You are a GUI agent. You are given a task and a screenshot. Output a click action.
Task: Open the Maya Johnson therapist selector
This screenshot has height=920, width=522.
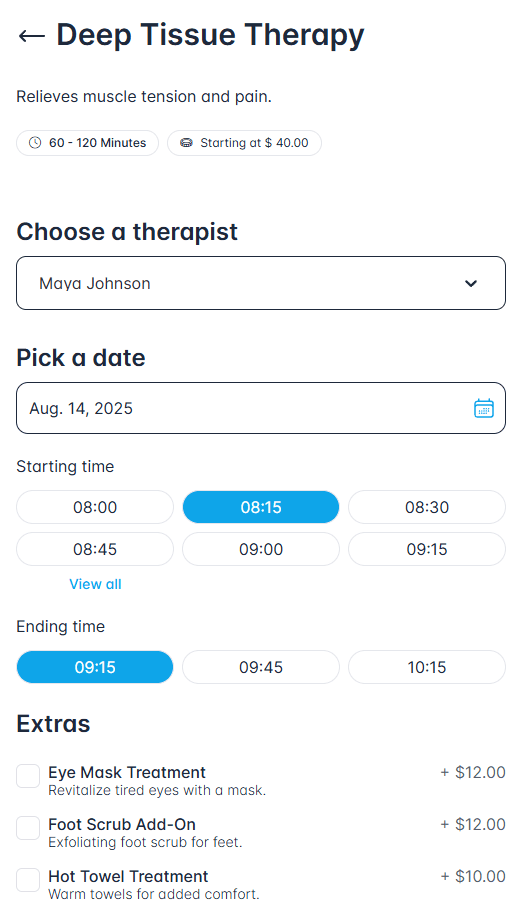click(x=261, y=283)
